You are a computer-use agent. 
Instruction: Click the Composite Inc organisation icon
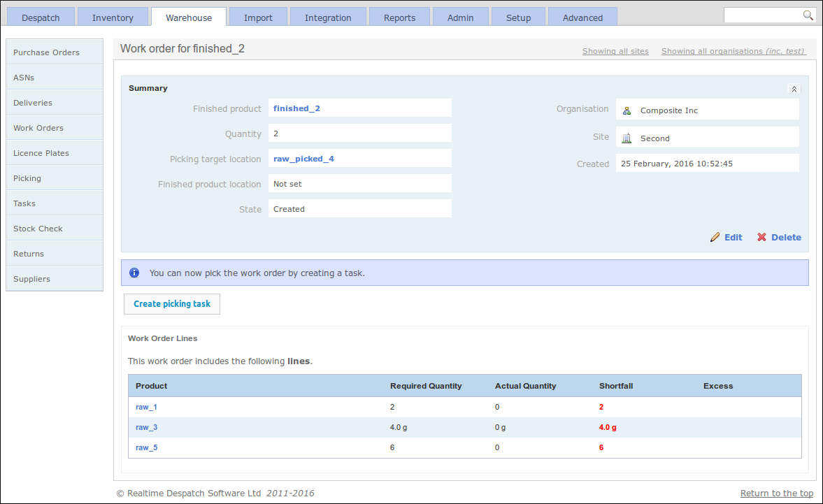point(627,110)
